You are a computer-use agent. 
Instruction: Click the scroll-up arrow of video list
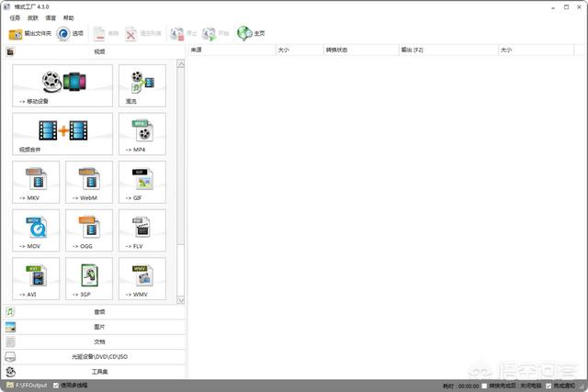(181, 64)
